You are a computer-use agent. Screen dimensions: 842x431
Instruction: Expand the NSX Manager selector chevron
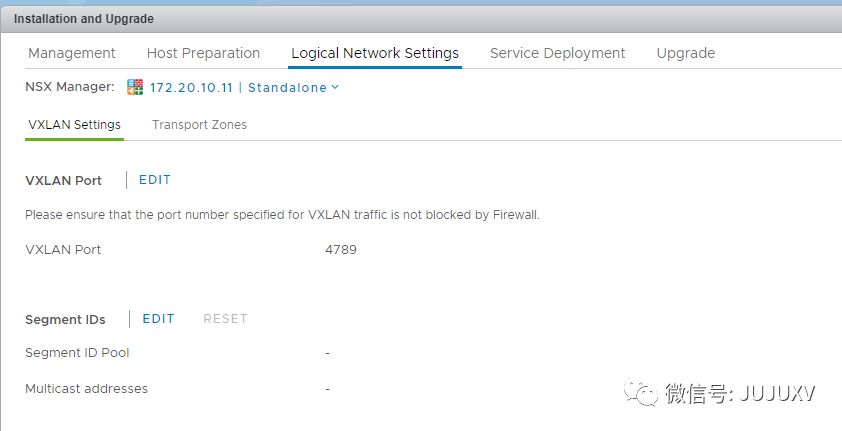(x=335, y=87)
